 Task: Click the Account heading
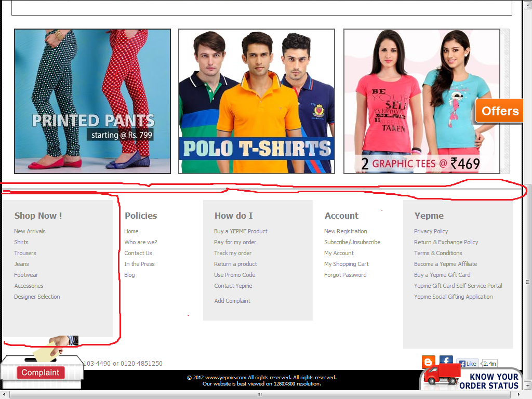[x=341, y=216]
